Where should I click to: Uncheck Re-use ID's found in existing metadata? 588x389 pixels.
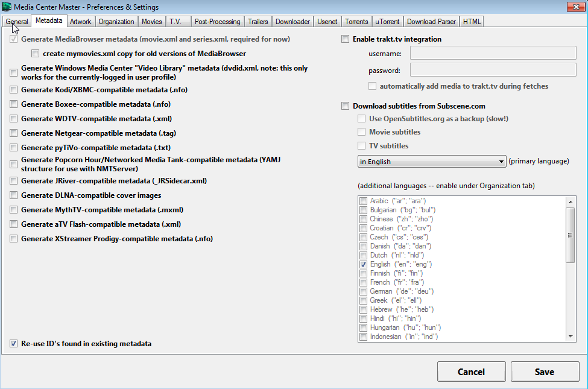click(x=14, y=344)
